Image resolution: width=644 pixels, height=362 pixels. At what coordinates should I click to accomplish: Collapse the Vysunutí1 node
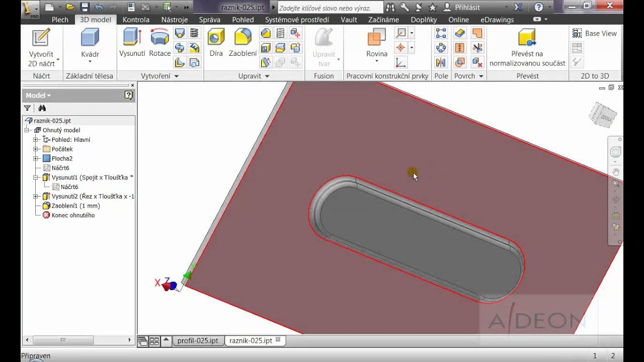[36, 177]
